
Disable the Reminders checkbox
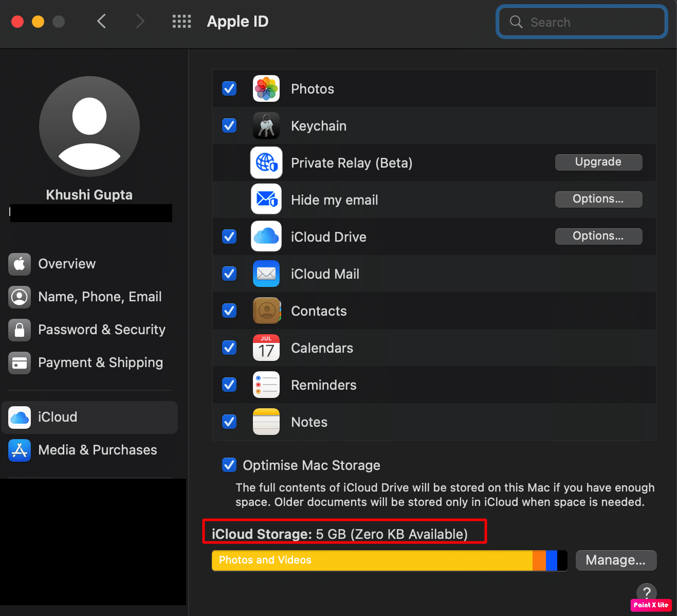pos(229,385)
